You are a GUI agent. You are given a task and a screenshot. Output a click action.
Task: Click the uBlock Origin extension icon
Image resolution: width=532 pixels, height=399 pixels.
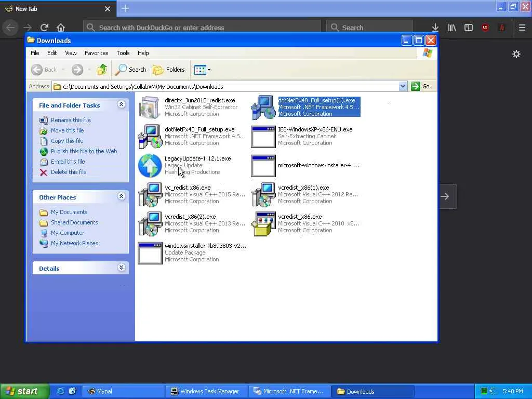click(x=485, y=28)
